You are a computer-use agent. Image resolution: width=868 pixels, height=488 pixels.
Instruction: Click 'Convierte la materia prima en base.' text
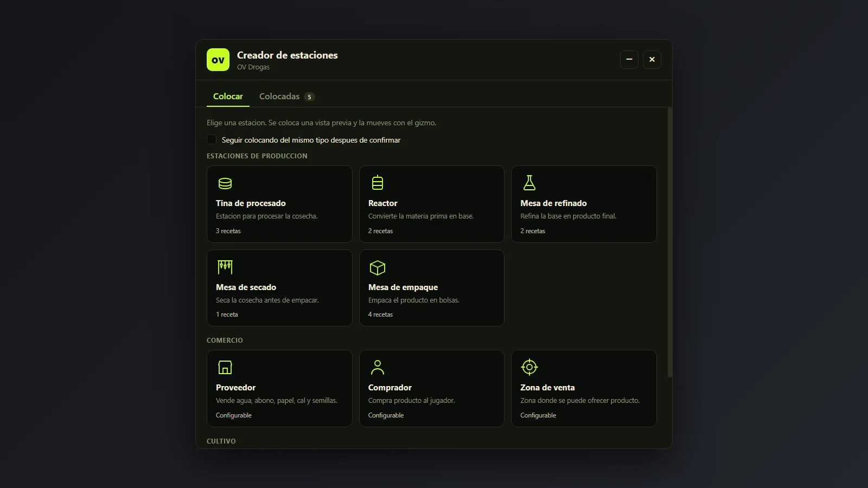point(421,216)
